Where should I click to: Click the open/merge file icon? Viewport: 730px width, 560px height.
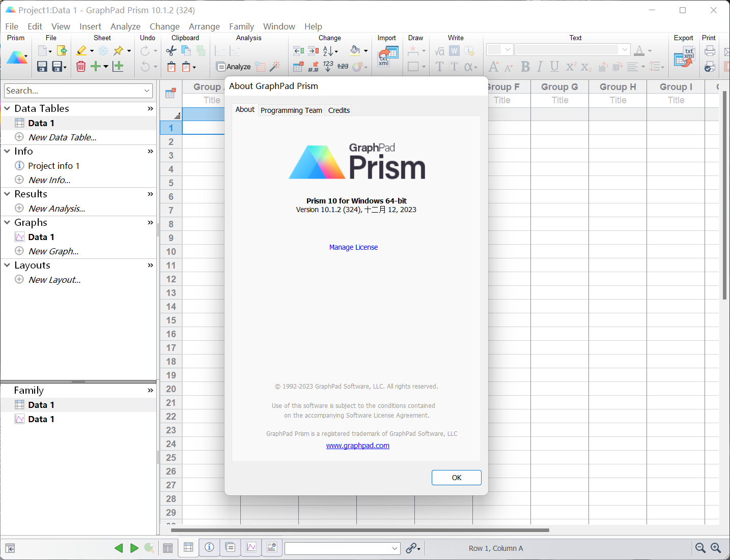click(62, 50)
